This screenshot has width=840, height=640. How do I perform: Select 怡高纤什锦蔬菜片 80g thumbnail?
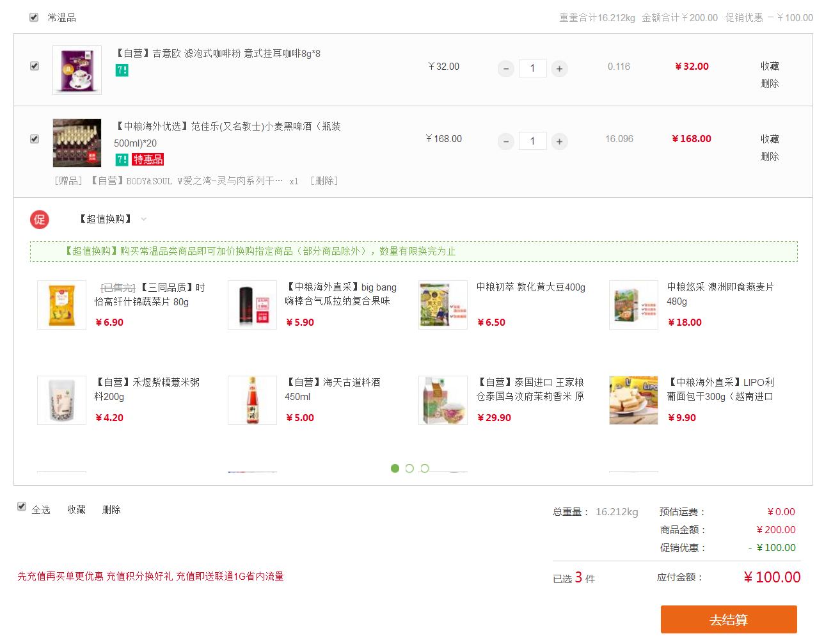61,305
